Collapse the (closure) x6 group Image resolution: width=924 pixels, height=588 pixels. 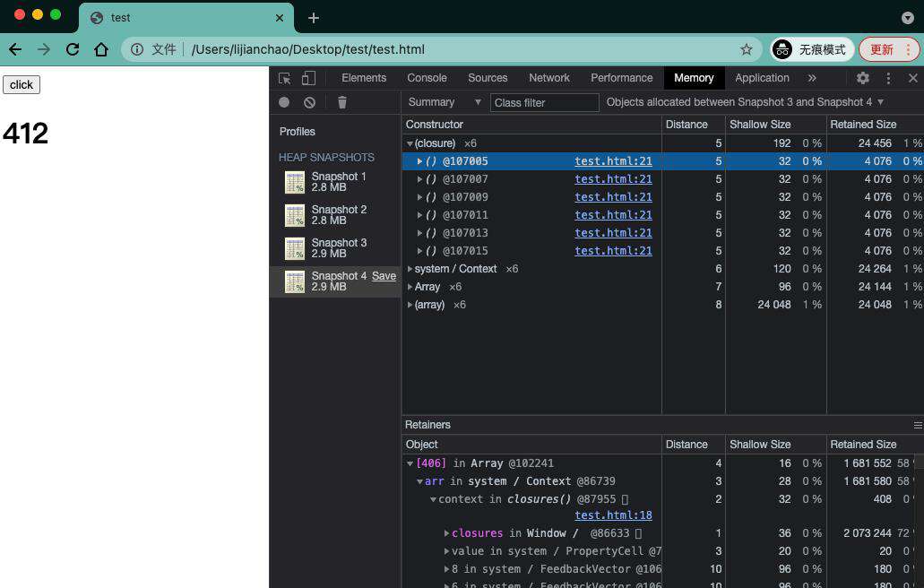410,143
